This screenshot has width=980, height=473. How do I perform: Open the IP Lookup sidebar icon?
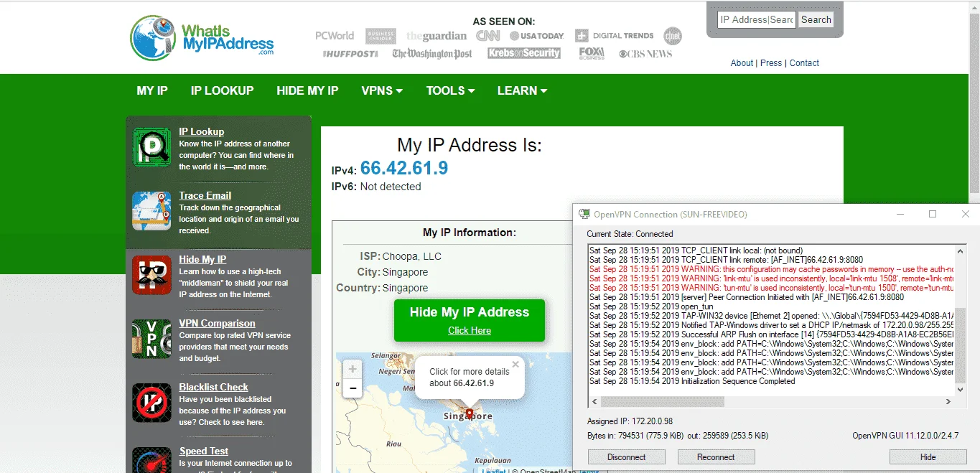tap(151, 147)
